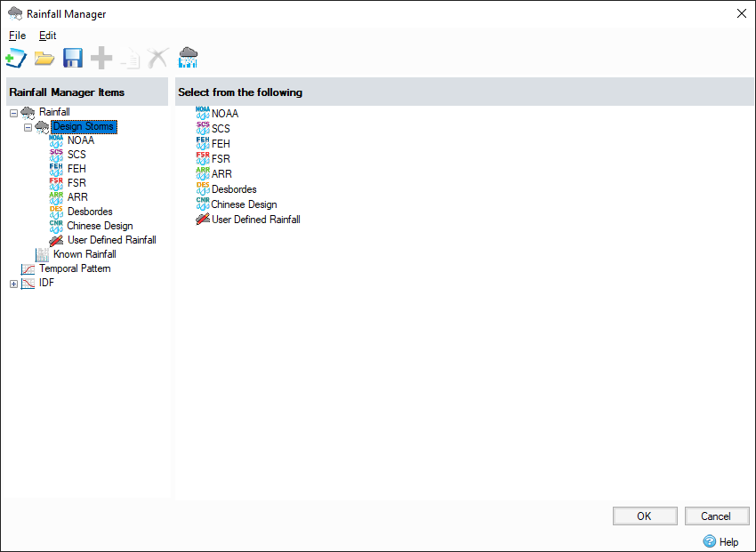Choose Desbordes text in the right list
The image size is (756, 552).
click(x=234, y=189)
